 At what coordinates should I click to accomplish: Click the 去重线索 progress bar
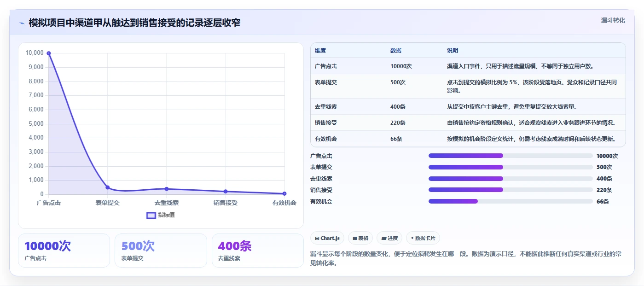pyautogui.click(x=511, y=179)
